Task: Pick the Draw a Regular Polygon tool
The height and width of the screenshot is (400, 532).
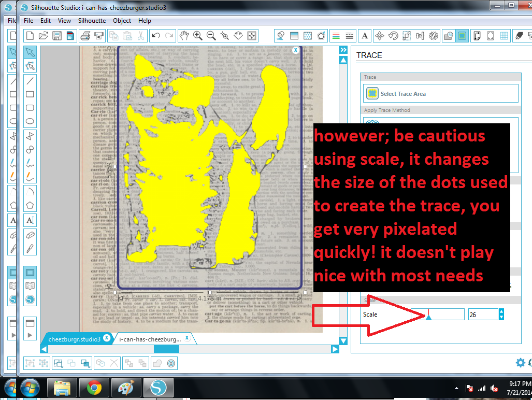Action: point(30,205)
